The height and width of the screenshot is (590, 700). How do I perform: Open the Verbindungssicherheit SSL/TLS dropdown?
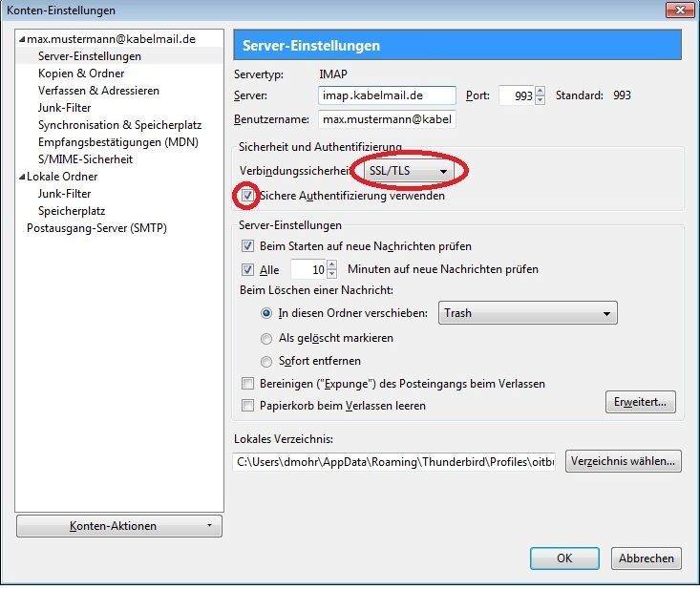[409, 171]
